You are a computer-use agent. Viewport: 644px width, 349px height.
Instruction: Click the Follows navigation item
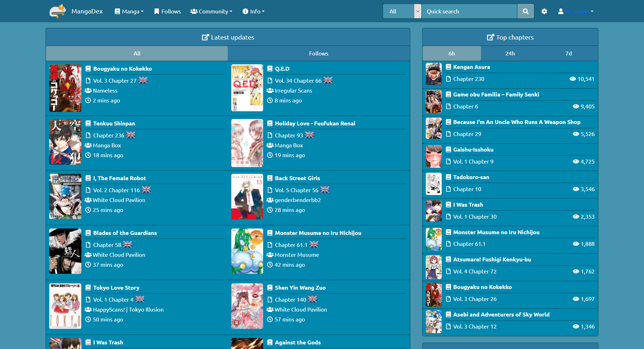click(167, 11)
